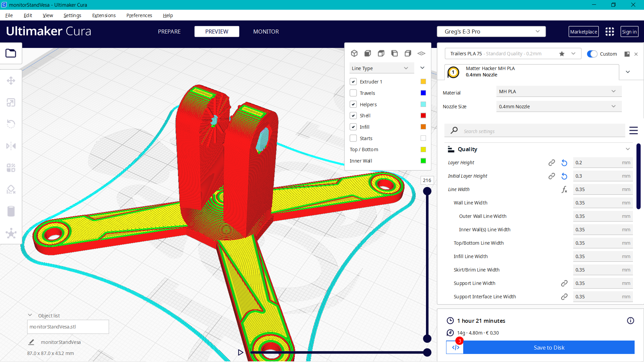The image size is (644, 362).
Task: Select the Support Blocker tool icon
Action: 11,189
